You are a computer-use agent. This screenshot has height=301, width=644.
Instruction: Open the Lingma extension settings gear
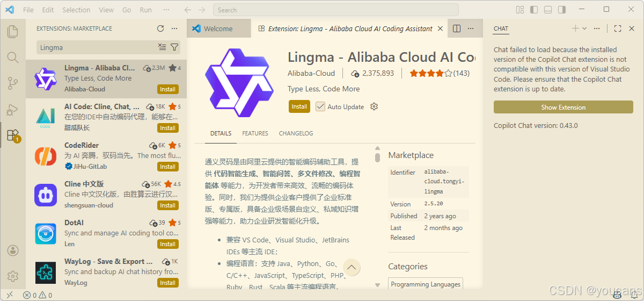coord(374,106)
